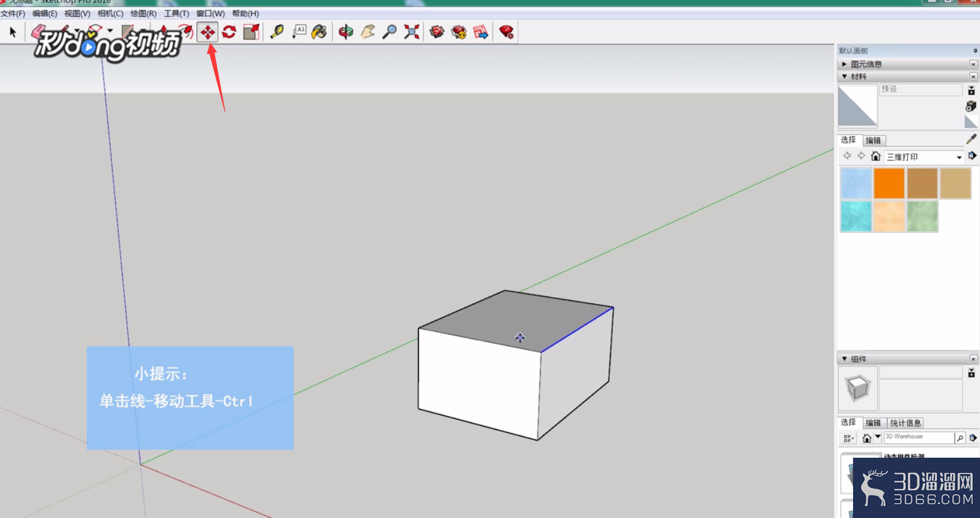The height and width of the screenshot is (518, 980).
Task: Switch to materials 编辑 tab
Action: [x=873, y=141]
